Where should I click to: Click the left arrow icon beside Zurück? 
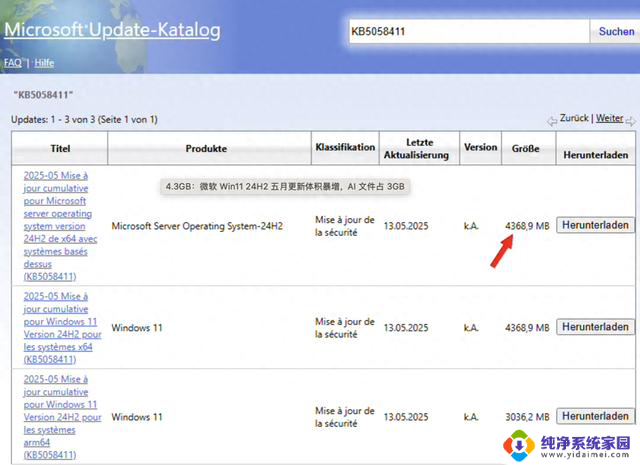pos(552,121)
